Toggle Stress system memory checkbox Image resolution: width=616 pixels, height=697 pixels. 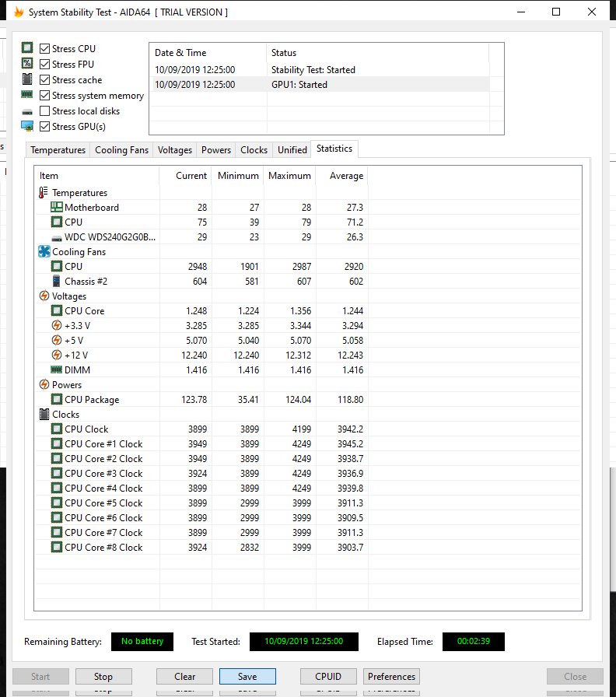[45, 96]
